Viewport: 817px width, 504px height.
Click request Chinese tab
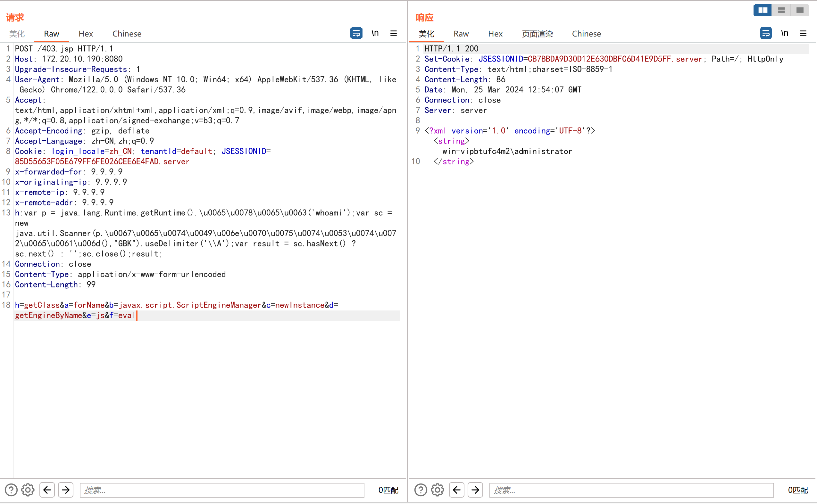(127, 34)
